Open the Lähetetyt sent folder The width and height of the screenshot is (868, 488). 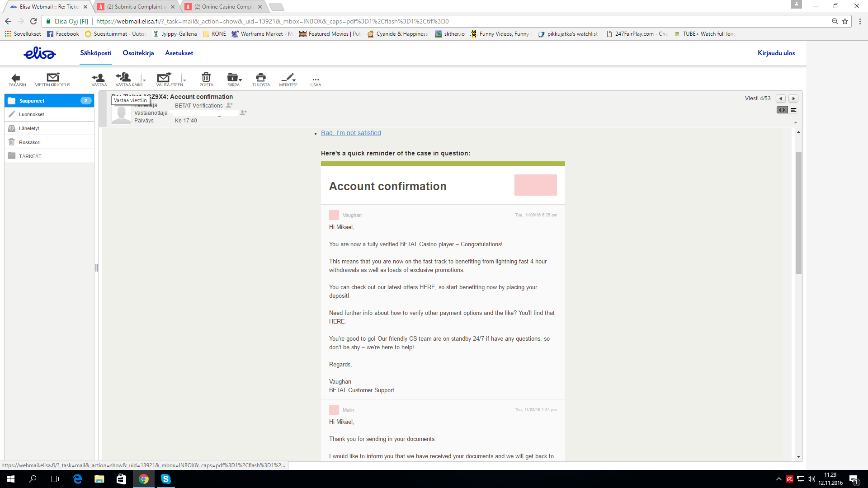pyautogui.click(x=49, y=128)
